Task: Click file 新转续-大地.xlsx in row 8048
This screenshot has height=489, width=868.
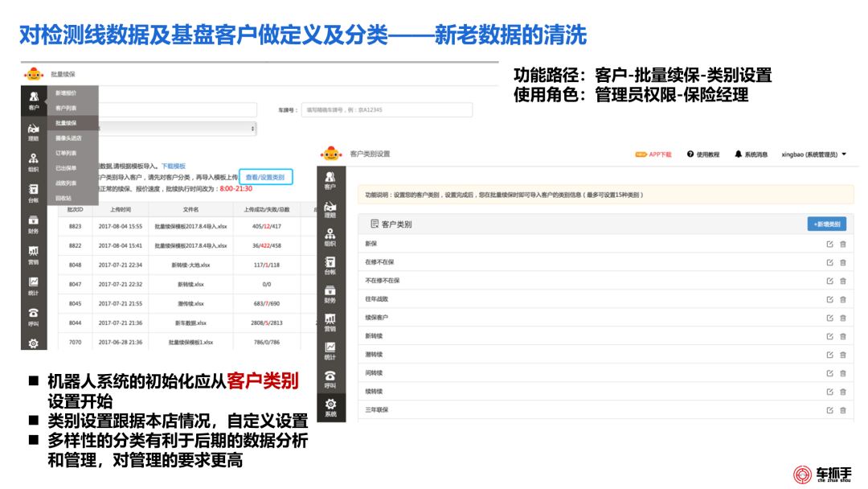Action: click(190, 265)
